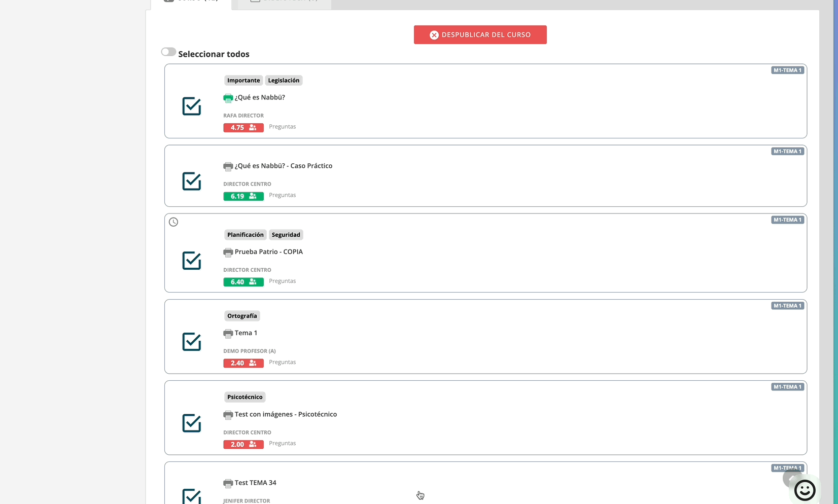Open Preguntas link under Tema 1

tap(282, 362)
